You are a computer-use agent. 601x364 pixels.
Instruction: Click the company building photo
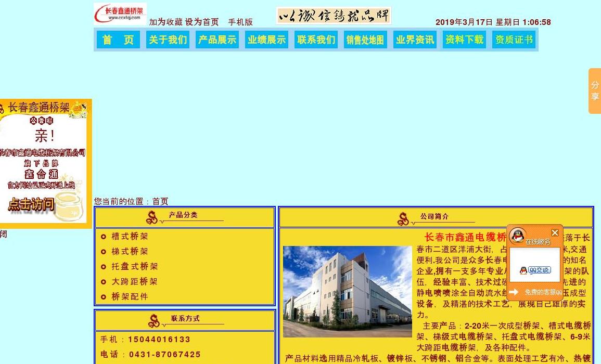(x=347, y=292)
